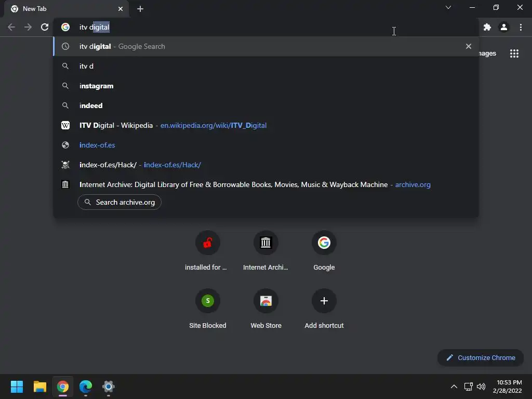This screenshot has height=399, width=532.
Task: Click the Google icon in address bar
Action: pyautogui.click(x=65, y=27)
